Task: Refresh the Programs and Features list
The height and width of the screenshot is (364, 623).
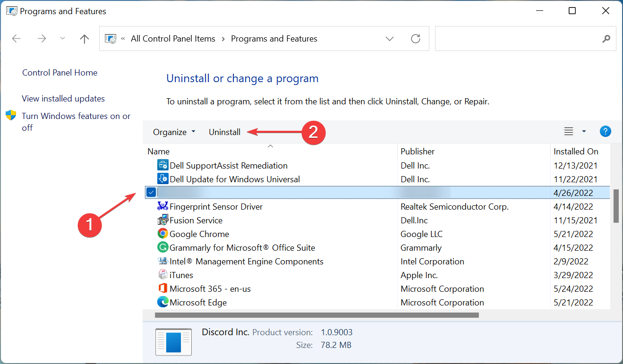Action: click(x=416, y=39)
